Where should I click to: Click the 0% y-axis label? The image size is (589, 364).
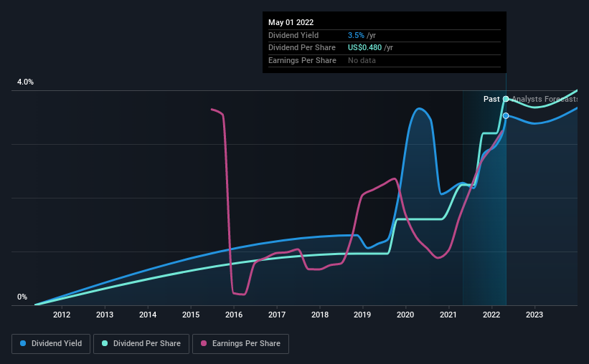[22, 297]
